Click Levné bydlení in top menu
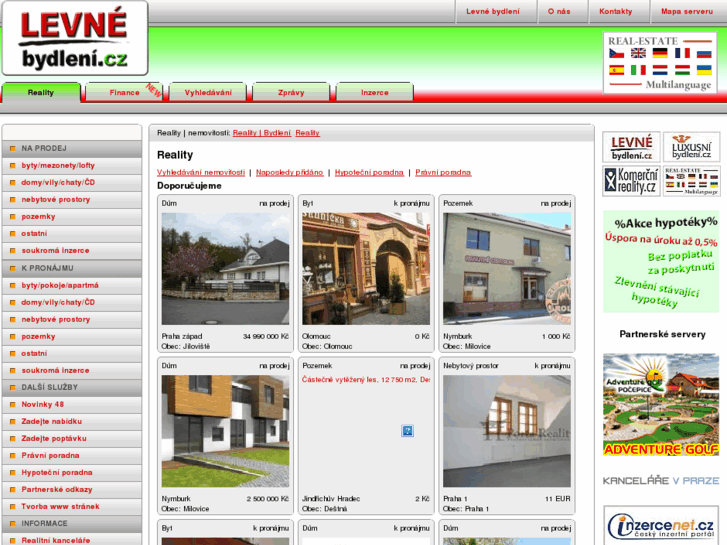The width and height of the screenshot is (727, 545). (x=493, y=11)
